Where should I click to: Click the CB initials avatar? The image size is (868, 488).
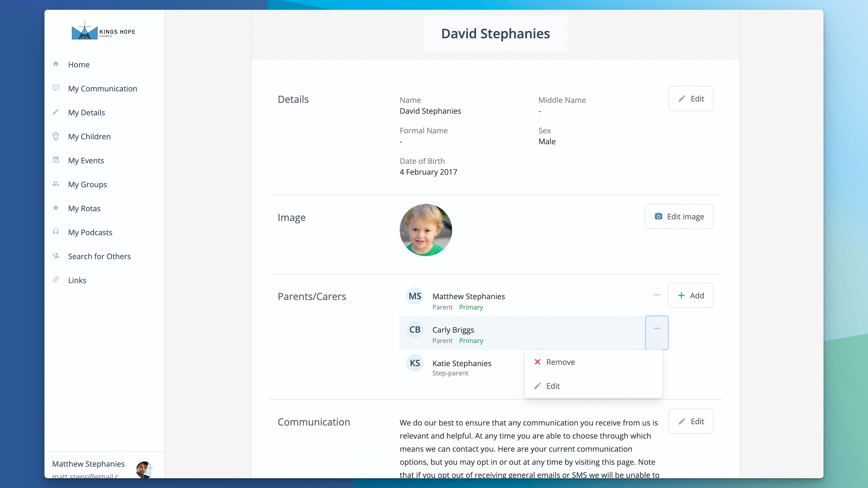pos(415,329)
